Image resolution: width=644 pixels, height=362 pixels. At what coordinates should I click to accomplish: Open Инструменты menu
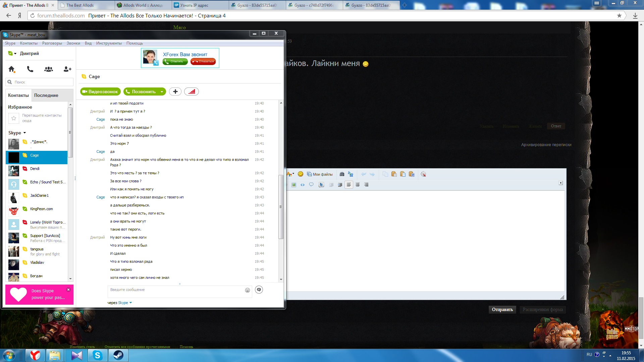point(109,43)
